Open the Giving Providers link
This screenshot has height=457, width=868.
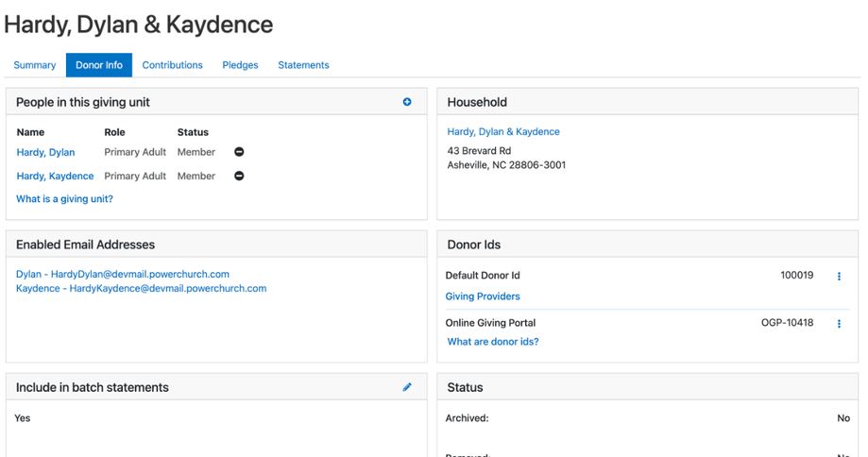[483, 296]
